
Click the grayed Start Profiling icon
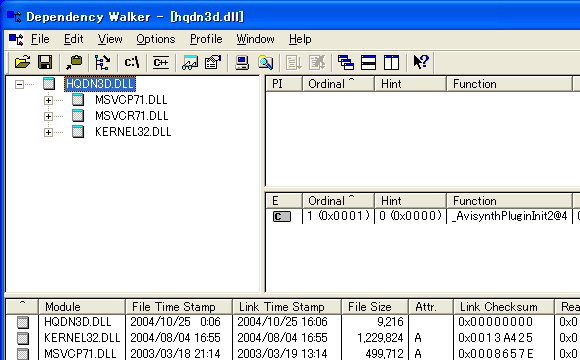294,62
